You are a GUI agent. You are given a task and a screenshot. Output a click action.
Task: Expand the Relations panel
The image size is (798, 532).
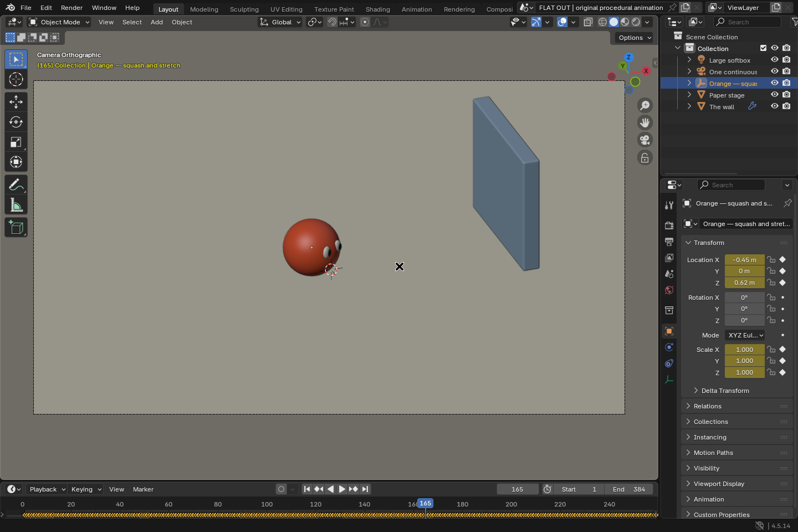(737, 406)
